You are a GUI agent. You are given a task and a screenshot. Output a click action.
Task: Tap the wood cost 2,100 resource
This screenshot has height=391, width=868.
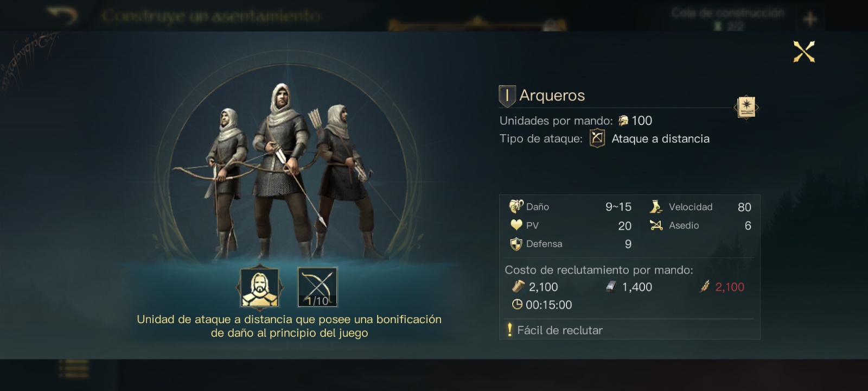pyautogui.click(x=534, y=287)
